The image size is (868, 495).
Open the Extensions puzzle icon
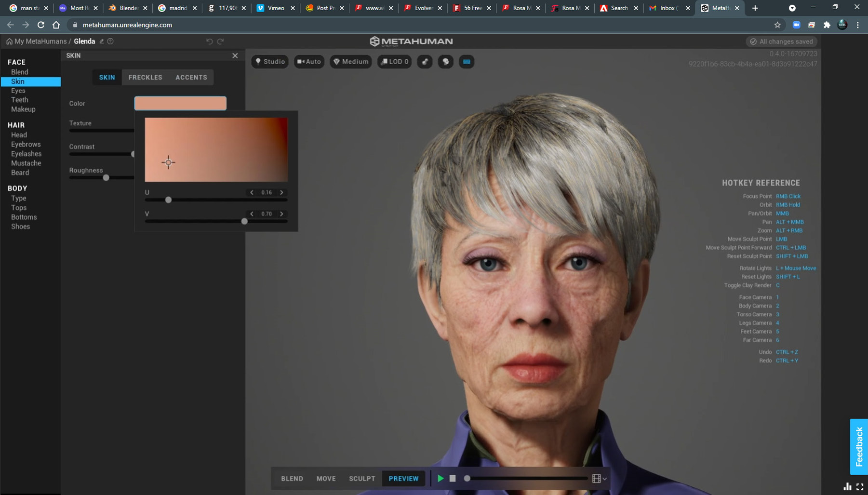point(827,25)
